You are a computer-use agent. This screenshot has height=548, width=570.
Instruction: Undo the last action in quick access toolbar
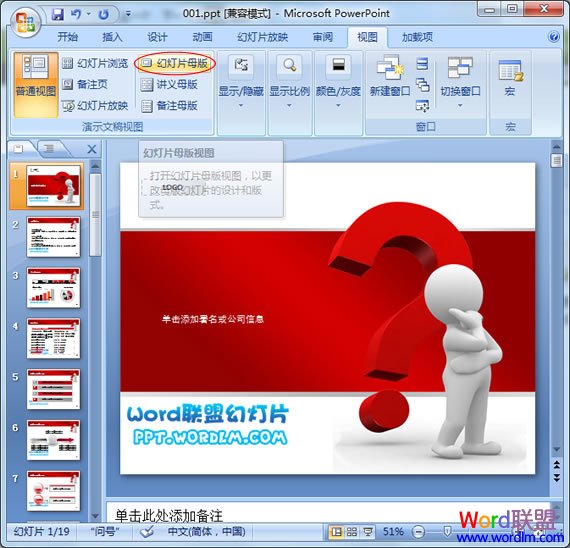(76, 15)
